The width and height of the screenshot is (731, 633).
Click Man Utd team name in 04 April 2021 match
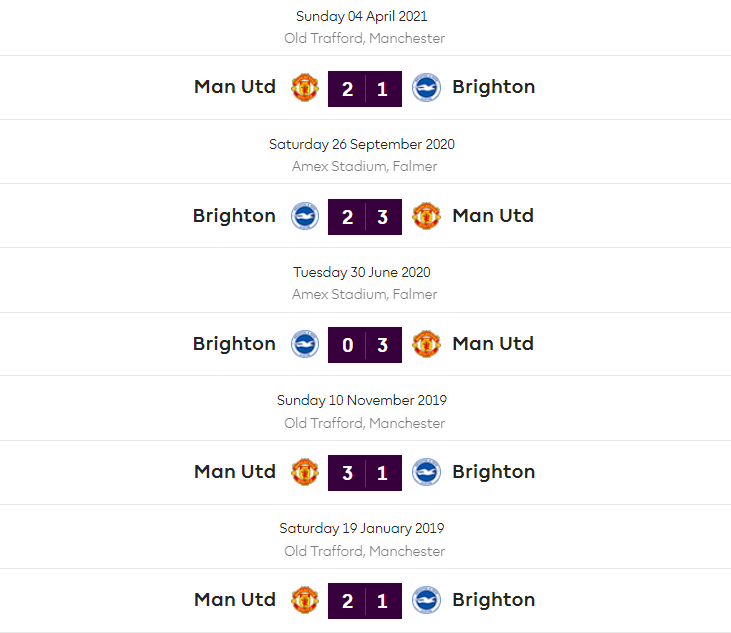(235, 87)
